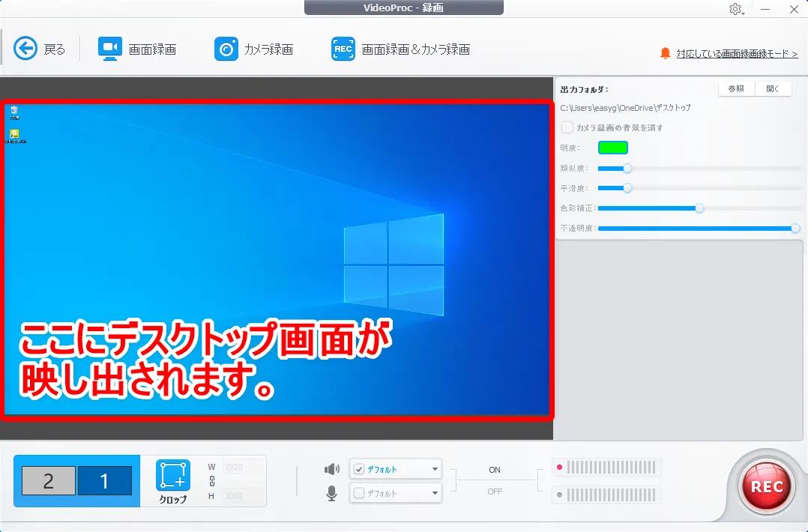
Task: Open the 対応している画面録画録モード link
Action: click(737, 53)
